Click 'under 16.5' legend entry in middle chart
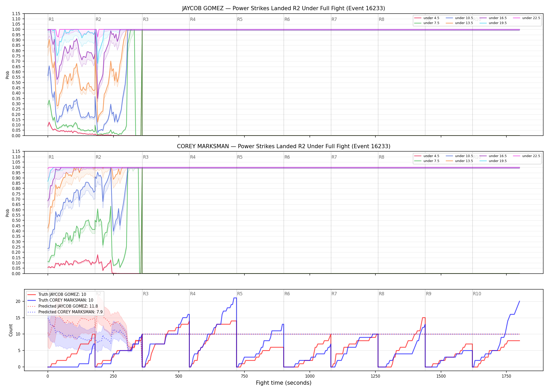 [x=493, y=156]
